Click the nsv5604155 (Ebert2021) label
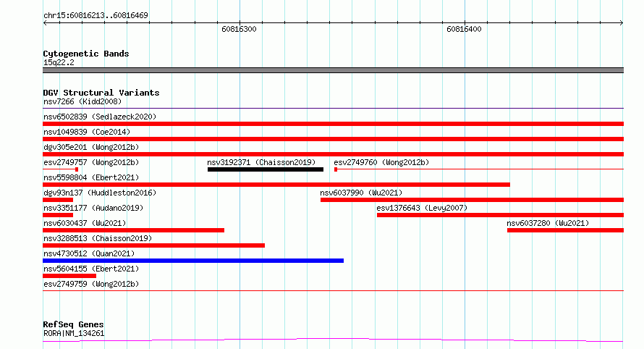 91,269
